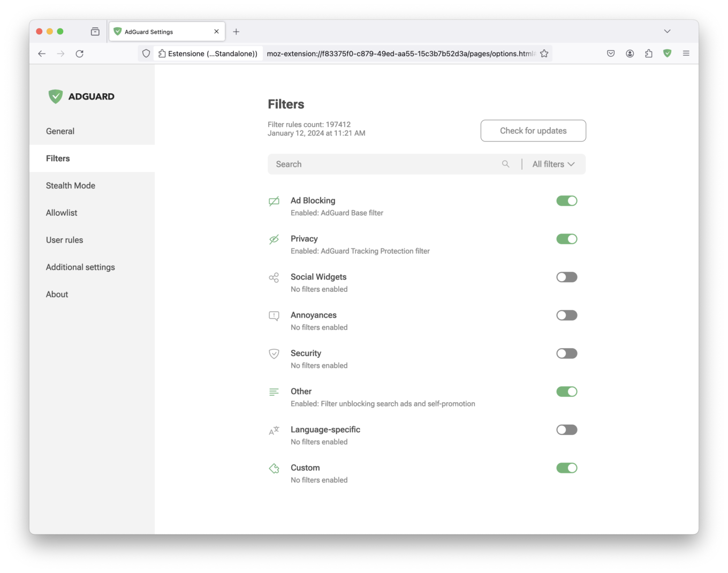The image size is (728, 573).
Task: Open the Firefox extensions puzzle icon
Action: [648, 53]
